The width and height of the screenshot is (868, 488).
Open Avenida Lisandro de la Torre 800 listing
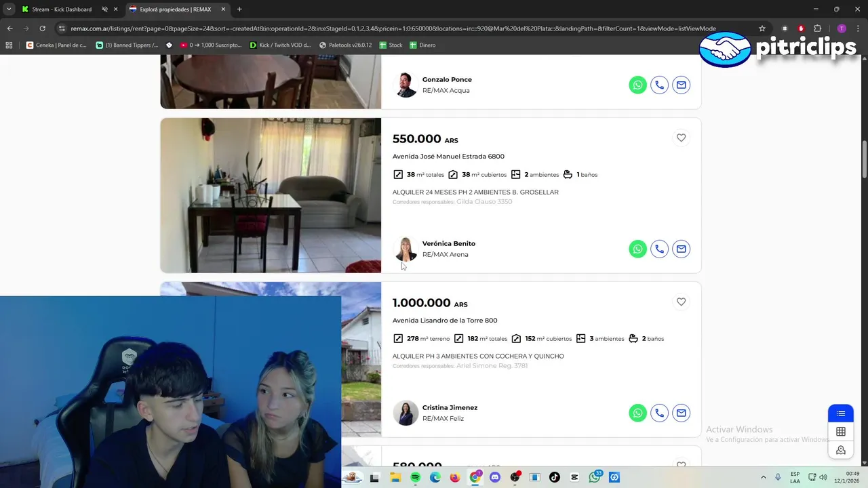coord(445,321)
